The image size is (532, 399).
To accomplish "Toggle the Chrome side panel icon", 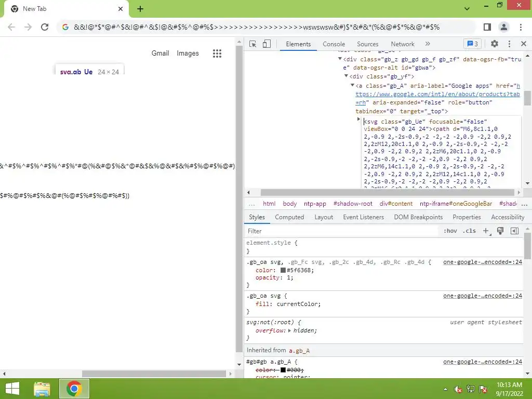I will point(487,27).
